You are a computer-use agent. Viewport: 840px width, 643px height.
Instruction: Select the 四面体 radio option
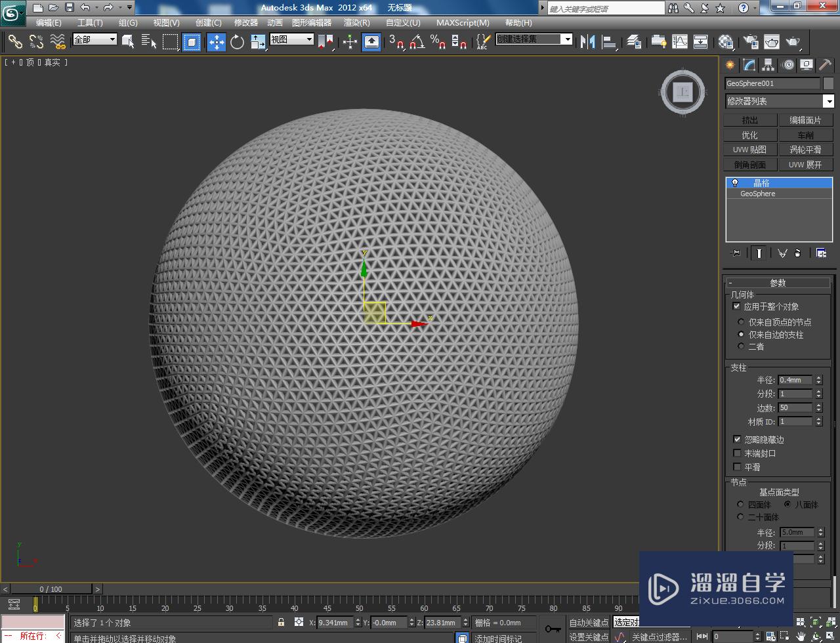coord(741,505)
